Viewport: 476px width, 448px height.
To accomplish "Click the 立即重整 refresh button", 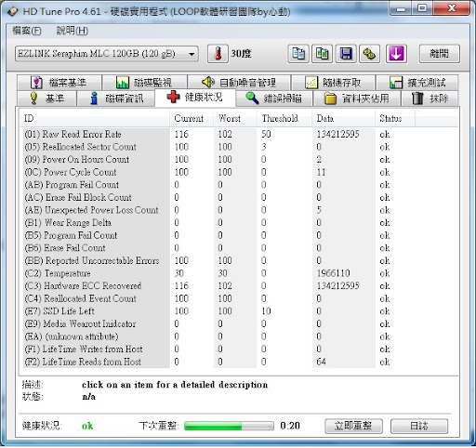I will tap(353, 426).
